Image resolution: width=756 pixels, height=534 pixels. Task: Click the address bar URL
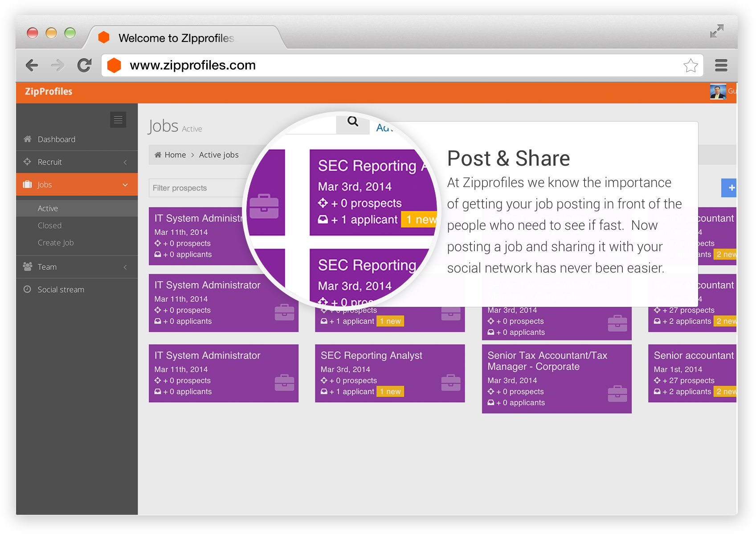click(x=192, y=65)
